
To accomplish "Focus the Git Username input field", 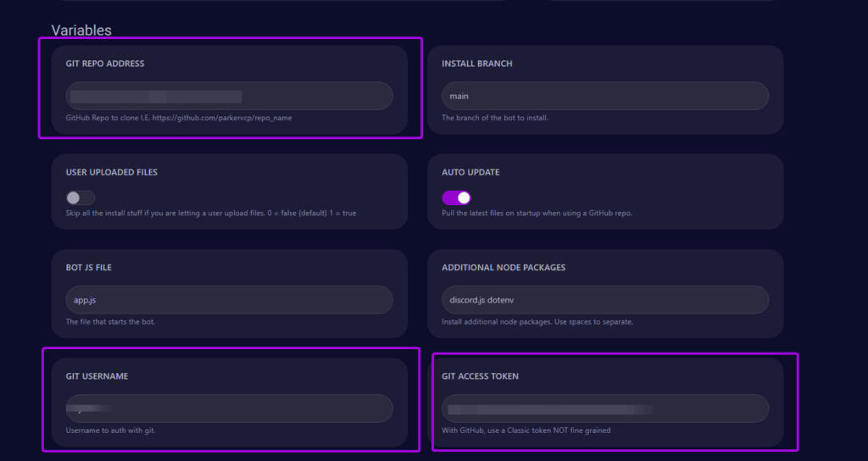I will tap(229, 408).
